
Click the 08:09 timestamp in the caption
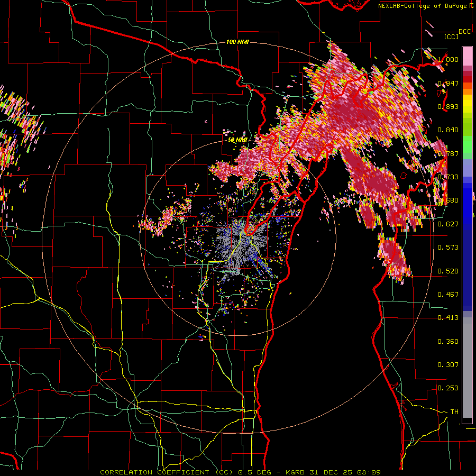coord(369,472)
